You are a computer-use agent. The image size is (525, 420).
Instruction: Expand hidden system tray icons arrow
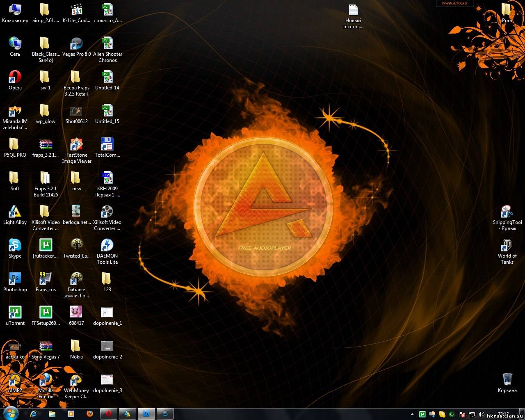412,414
